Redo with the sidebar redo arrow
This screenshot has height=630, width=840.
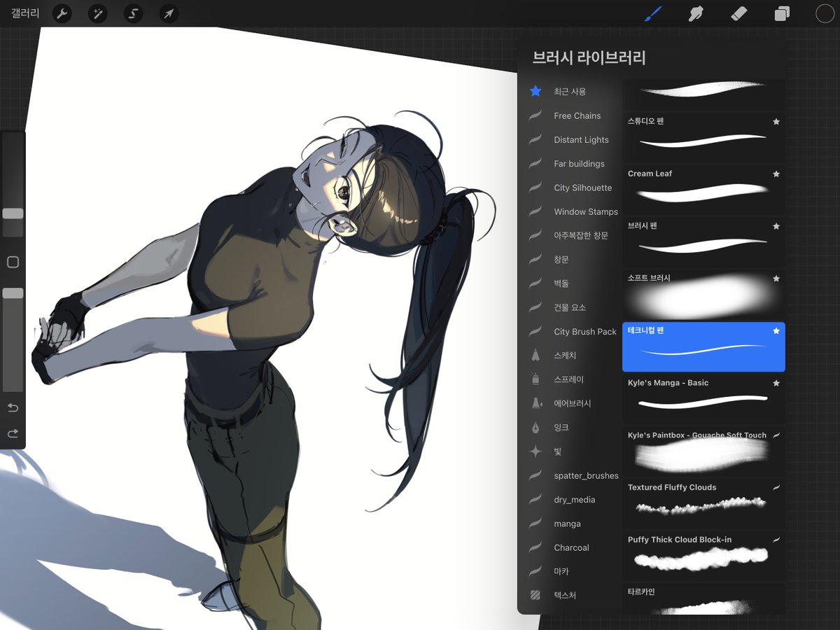coord(13,433)
